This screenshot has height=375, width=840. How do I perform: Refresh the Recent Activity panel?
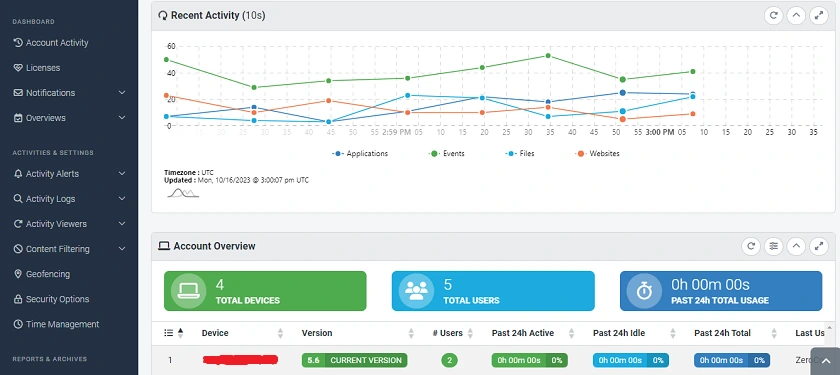(774, 16)
